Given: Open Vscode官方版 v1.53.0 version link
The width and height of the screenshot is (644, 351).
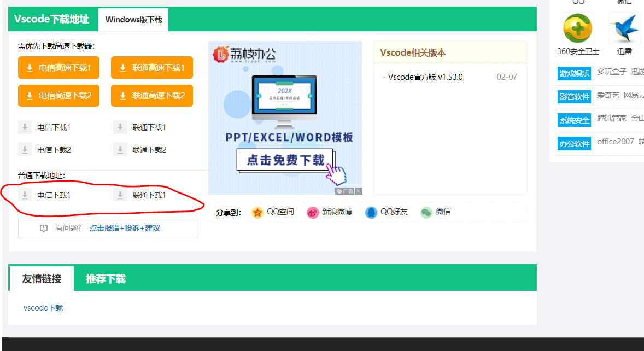Looking at the screenshot, I should 425,77.
